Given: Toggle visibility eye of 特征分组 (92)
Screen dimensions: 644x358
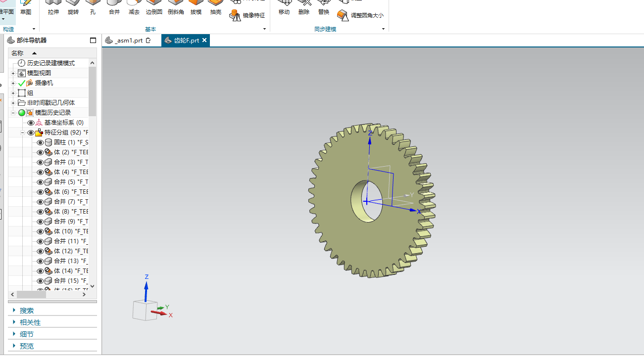Looking at the screenshot, I should [x=31, y=133].
